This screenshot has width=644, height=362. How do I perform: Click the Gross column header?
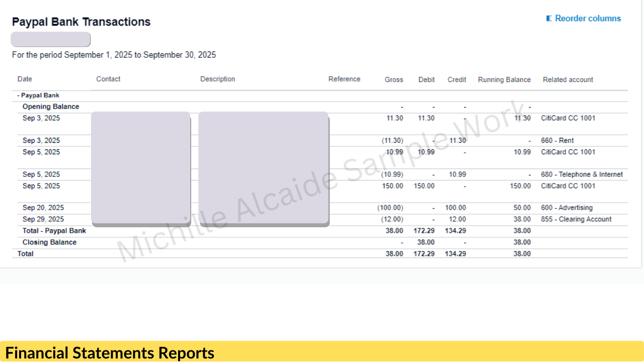point(394,79)
